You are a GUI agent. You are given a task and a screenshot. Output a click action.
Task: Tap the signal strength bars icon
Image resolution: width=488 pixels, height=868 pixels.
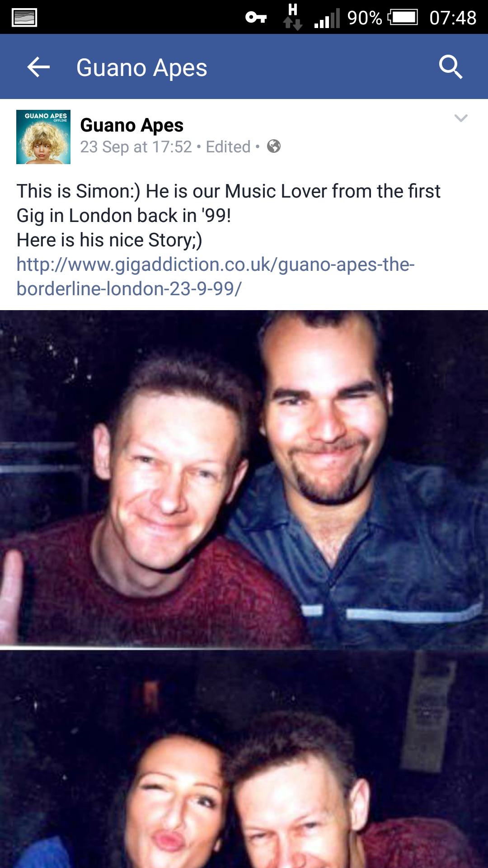(327, 19)
